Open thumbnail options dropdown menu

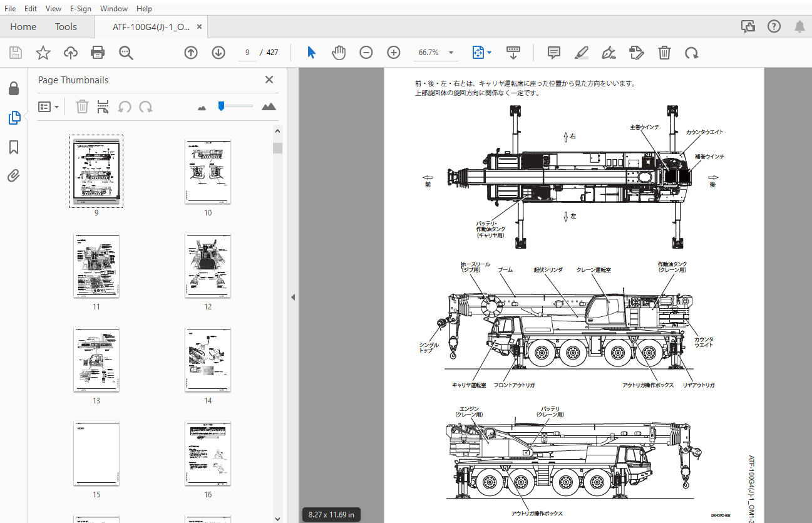48,106
